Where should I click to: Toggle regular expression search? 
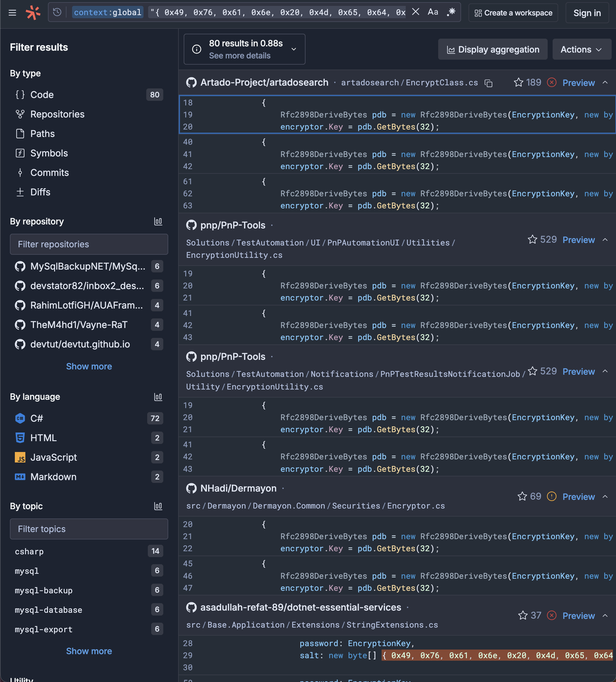click(451, 12)
